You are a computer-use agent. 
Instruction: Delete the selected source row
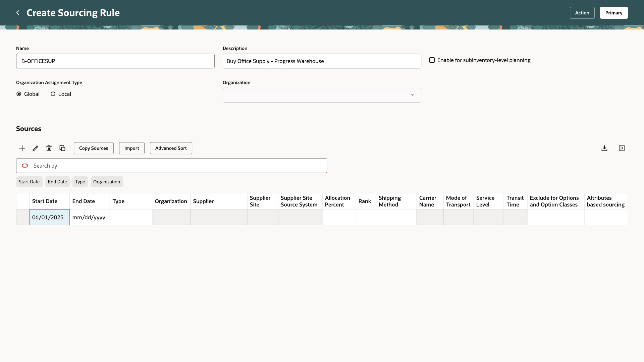tap(49, 148)
